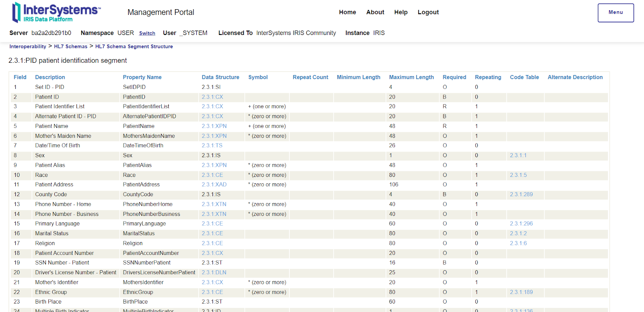Open the Home menu item
The height and width of the screenshot is (312, 644).
point(347,12)
